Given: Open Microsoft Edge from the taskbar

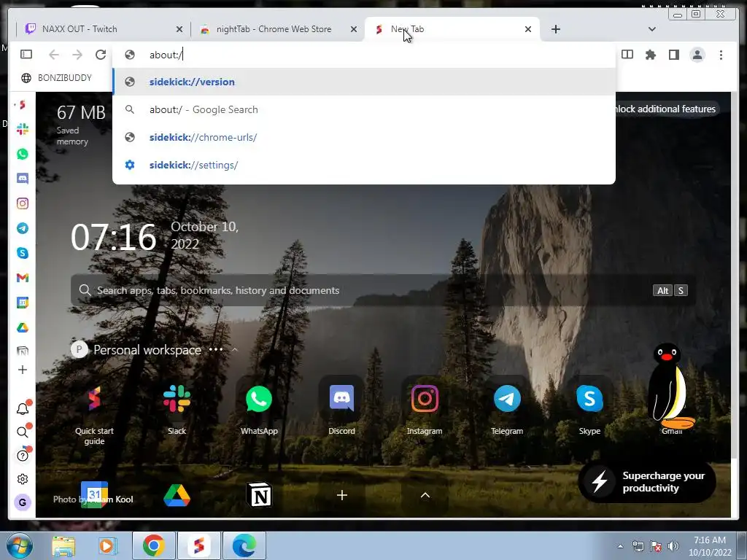Looking at the screenshot, I should pyautogui.click(x=244, y=545).
